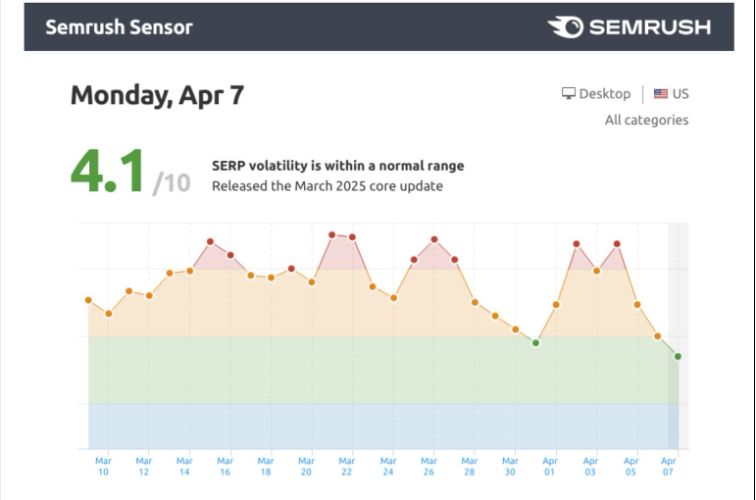Click the Desktop monitor icon
Viewport: 756px width, 500px height.
tap(568, 93)
